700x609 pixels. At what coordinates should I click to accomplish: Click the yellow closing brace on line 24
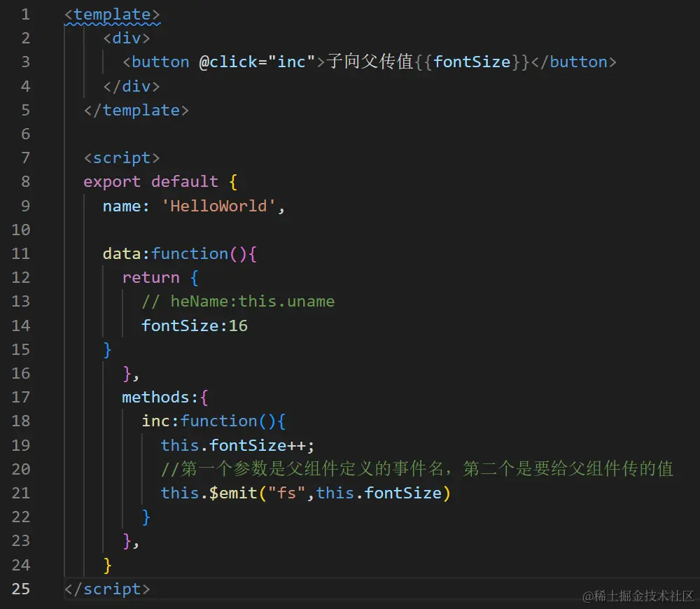point(107,565)
